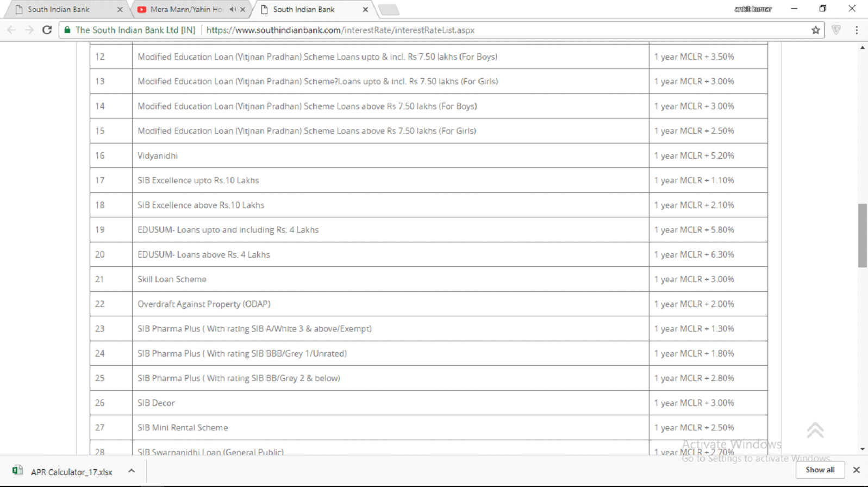Click SIB Pharma Plus BB/Grey 2 & below row
Image resolution: width=868 pixels, height=487 pixels.
(239, 378)
